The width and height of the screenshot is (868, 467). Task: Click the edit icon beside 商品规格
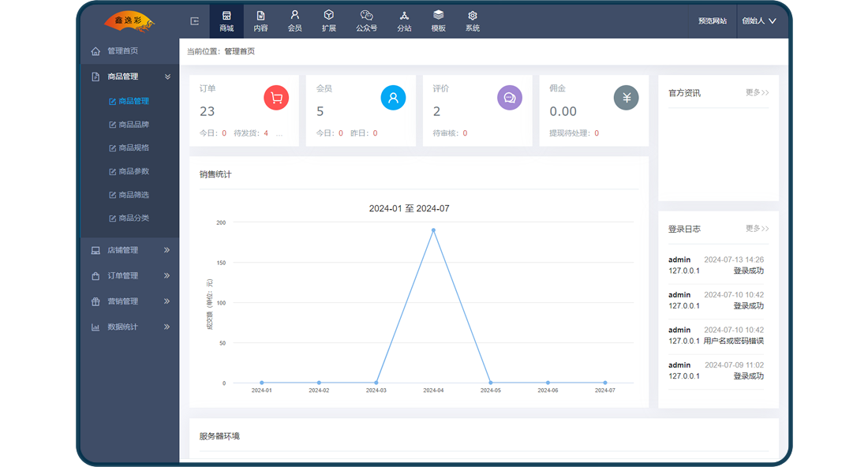112,148
